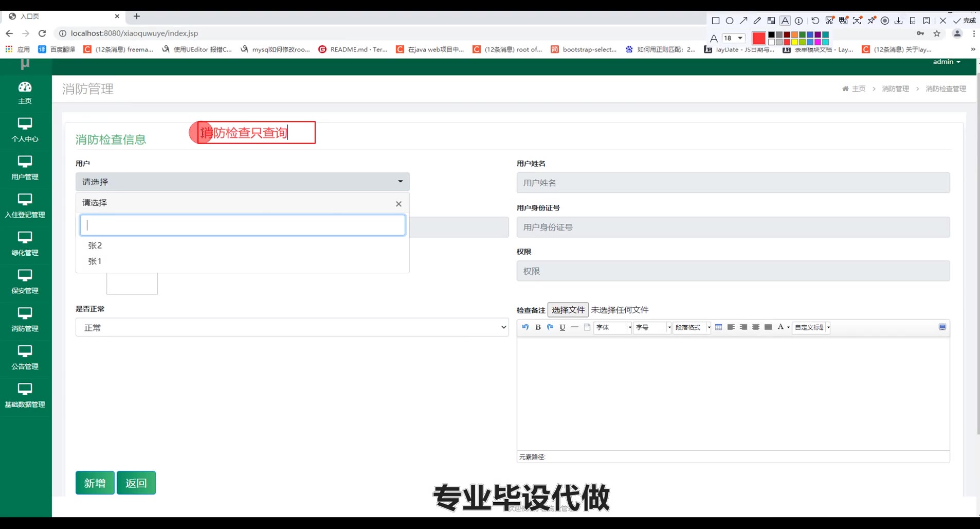Open 消防管理 in the sidebar
The height and width of the screenshot is (529, 980).
coord(25,321)
